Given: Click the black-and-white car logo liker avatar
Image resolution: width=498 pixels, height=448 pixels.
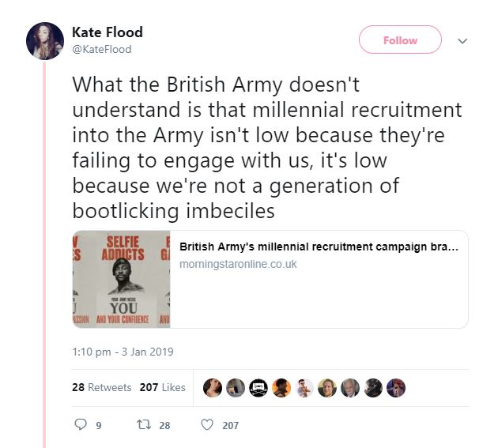Looking at the screenshot, I should click(x=258, y=387).
